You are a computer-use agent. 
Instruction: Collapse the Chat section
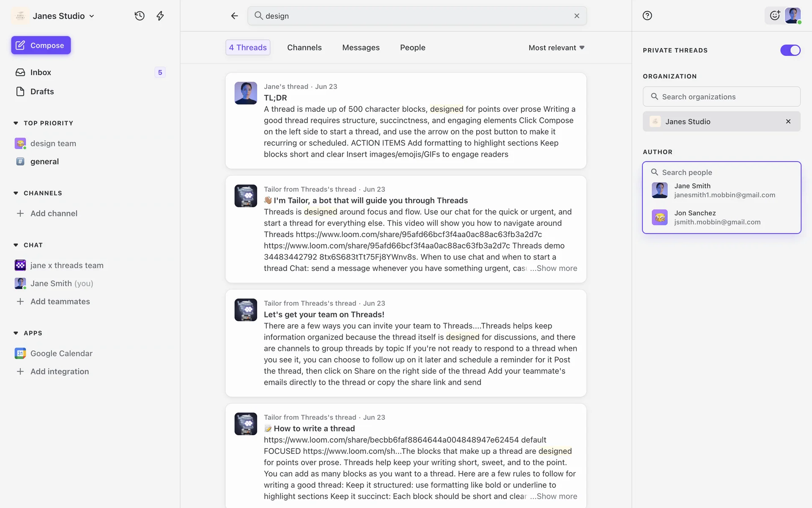point(16,245)
